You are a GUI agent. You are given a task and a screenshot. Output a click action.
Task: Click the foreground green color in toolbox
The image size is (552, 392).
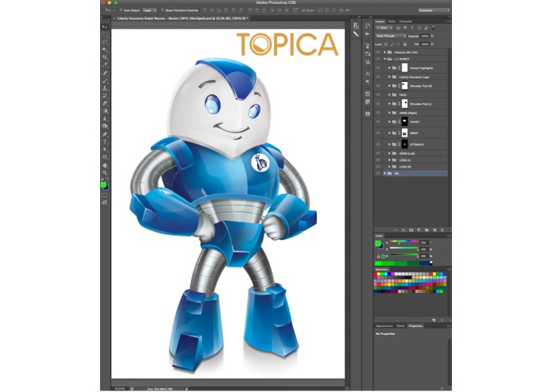103,185
